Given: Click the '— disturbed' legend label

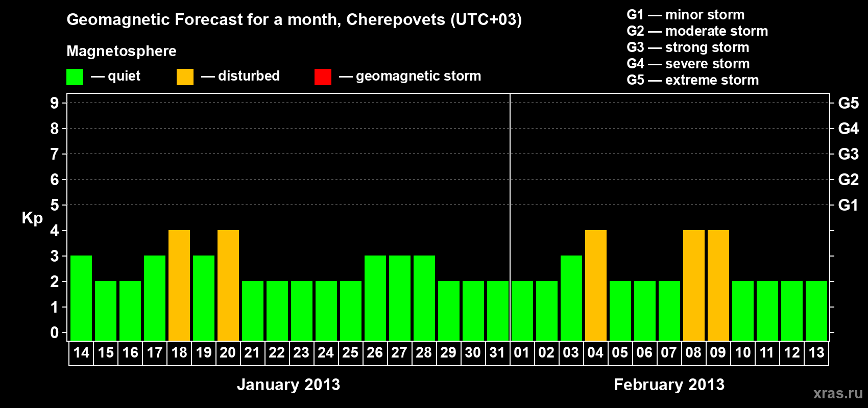Looking at the screenshot, I should 240,76.
